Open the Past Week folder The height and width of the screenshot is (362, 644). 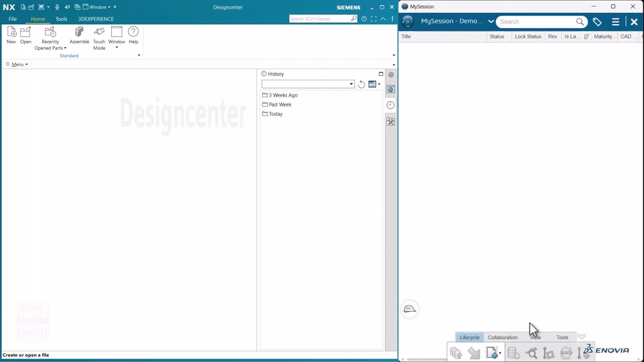(x=276, y=105)
